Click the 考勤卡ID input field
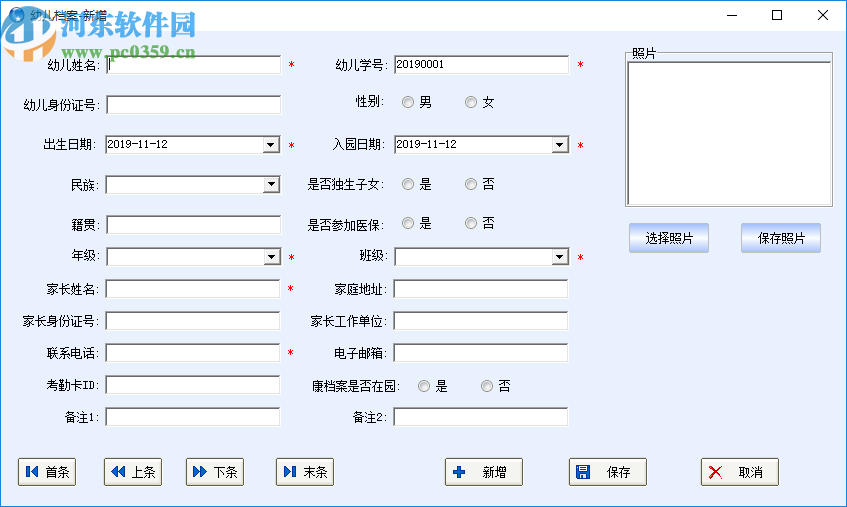 pyautogui.click(x=193, y=385)
